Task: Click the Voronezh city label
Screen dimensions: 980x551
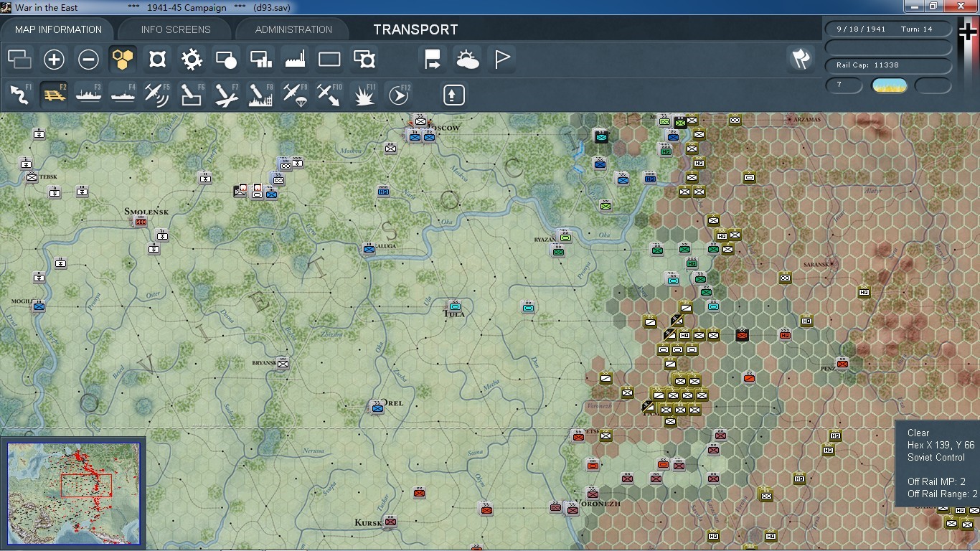Action: tap(598, 504)
